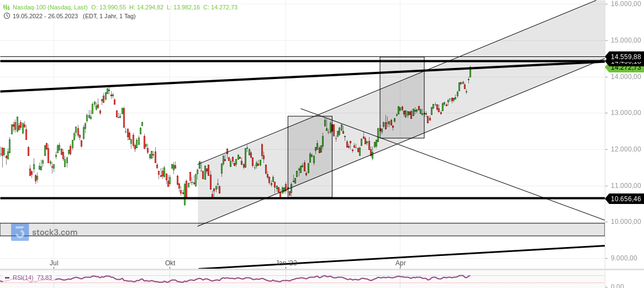Open the date range 19.05.2022 - 26.05.2023

pyautogui.click(x=45, y=17)
